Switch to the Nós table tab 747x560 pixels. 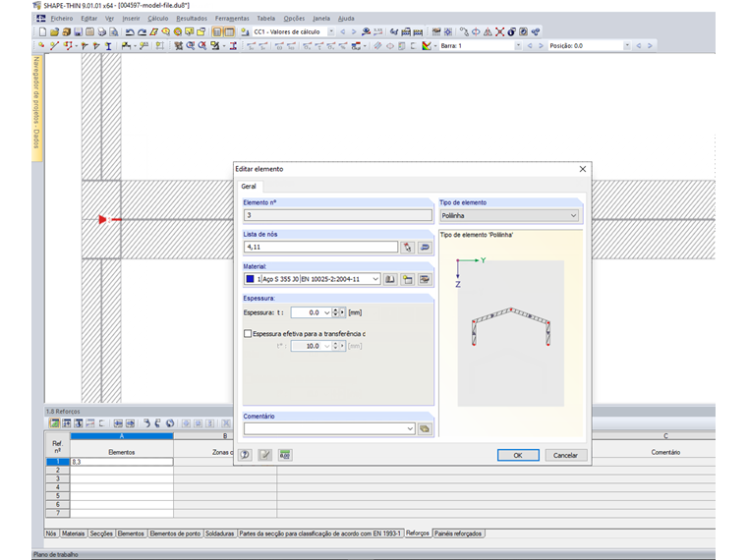tap(51, 533)
